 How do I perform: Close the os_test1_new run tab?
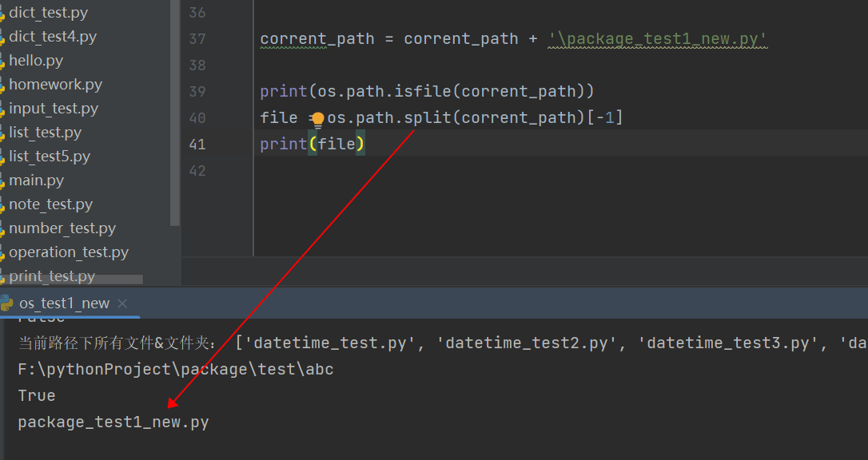pyautogui.click(x=122, y=303)
